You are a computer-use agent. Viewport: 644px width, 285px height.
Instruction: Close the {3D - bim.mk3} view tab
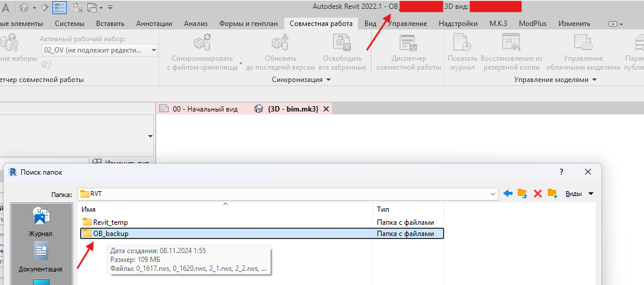point(326,109)
